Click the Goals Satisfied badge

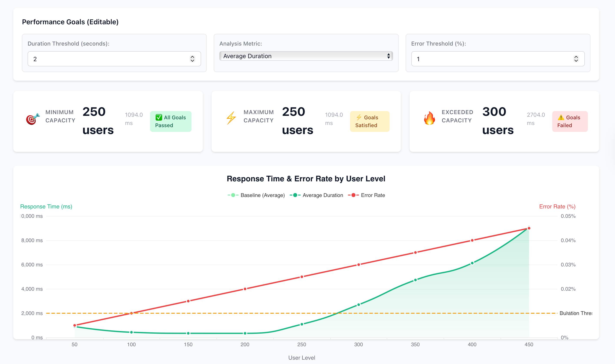(369, 121)
